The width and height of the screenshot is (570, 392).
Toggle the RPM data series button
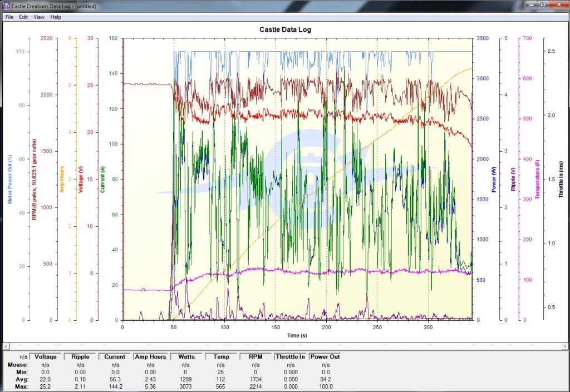[255, 357]
